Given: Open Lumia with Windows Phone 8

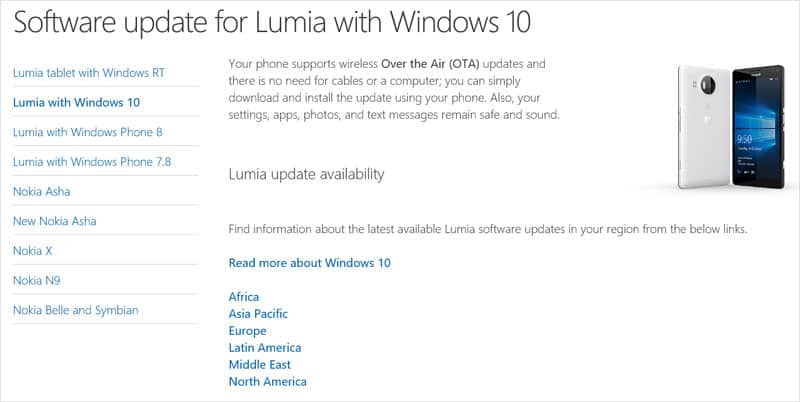Looking at the screenshot, I should [x=88, y=132].
